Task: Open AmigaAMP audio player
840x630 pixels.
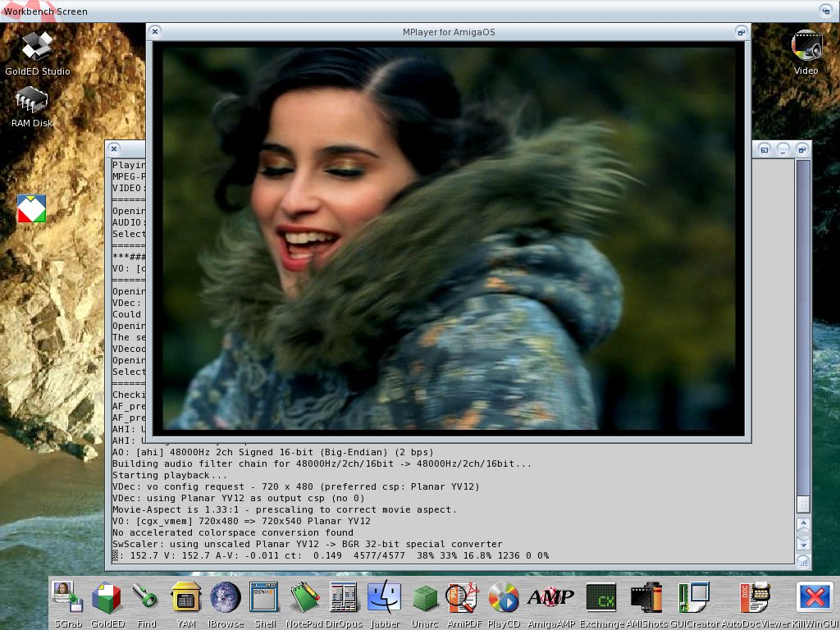Action: coord(550,599)
